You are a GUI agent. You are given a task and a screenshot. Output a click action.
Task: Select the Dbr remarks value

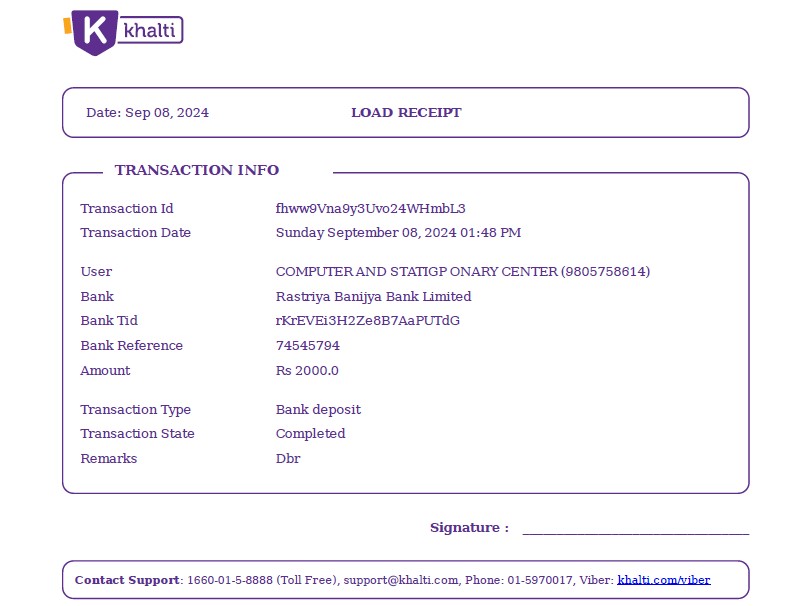click(x=288, y=459)
